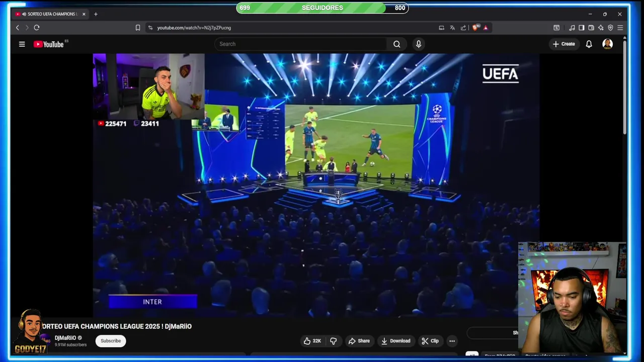The image size is (644, 362).
Task: Subscribe to DjMaRiiO channel
Action: pyautogui.click(x=111, y=341)
